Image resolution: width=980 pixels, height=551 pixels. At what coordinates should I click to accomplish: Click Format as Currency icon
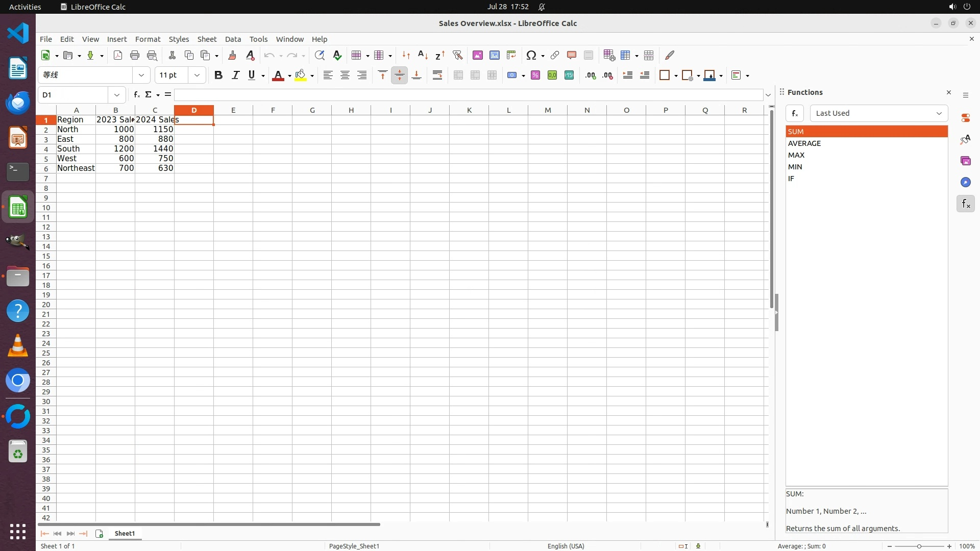tap(512, 76)
